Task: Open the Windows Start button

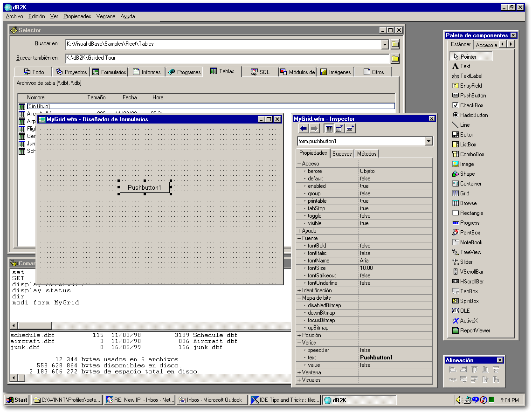Action: [x=17, y=400]
